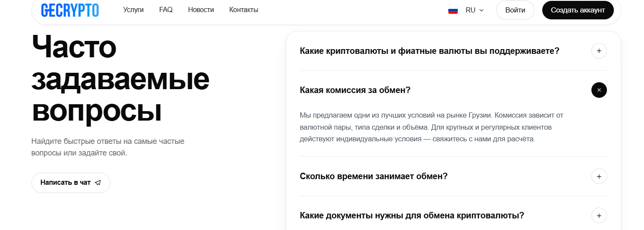Click the paper plane icon in chat button
The image size is (644, 230).
tap(98, 183)
